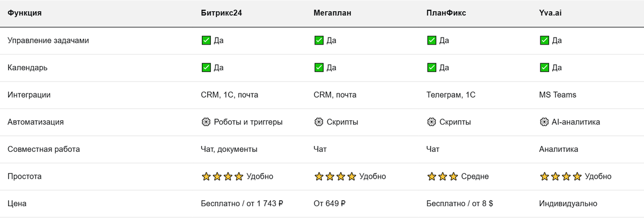Screen dimensions: 644x219
Task: Click the gear icon in Мегаплан's Автоматизация cell
Action: pyautogui.click(x=319, y=122)
